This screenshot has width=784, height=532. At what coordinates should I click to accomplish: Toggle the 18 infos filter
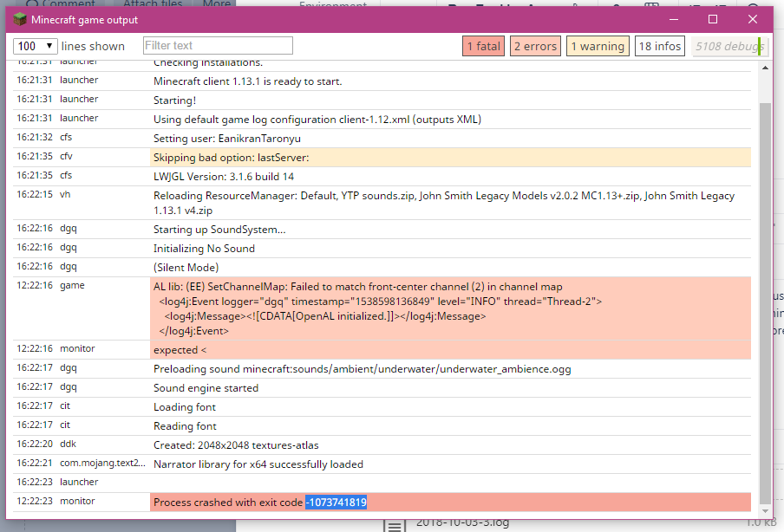[x=660, y=47]
